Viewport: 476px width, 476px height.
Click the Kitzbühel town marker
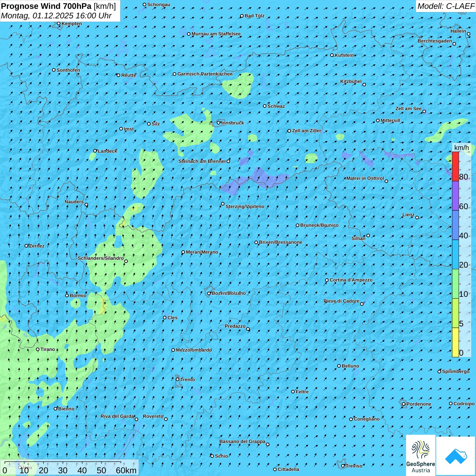pos(364,85)
